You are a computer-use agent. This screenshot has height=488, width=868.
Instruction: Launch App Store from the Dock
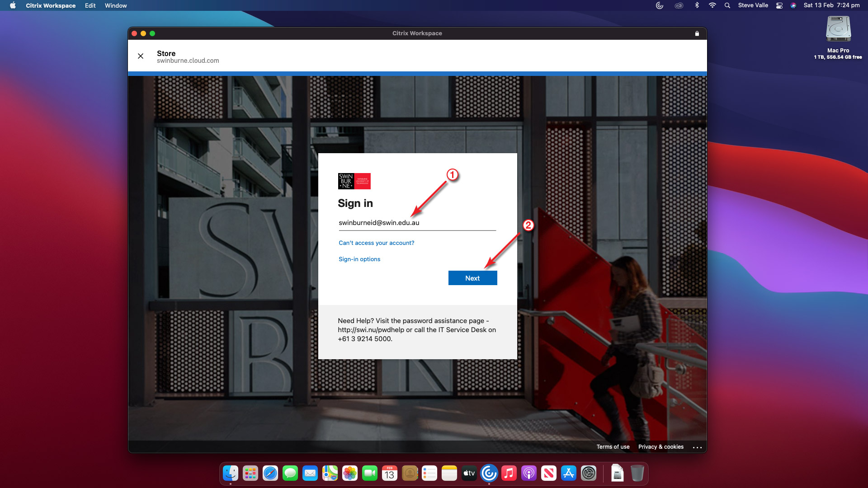click(568, 473)
